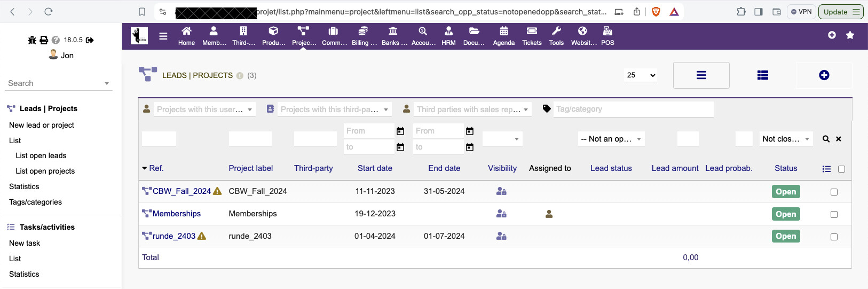
Task: Expand the left sidebar Search dropdown
Action: pyautogui.click(x=59, y=83)
